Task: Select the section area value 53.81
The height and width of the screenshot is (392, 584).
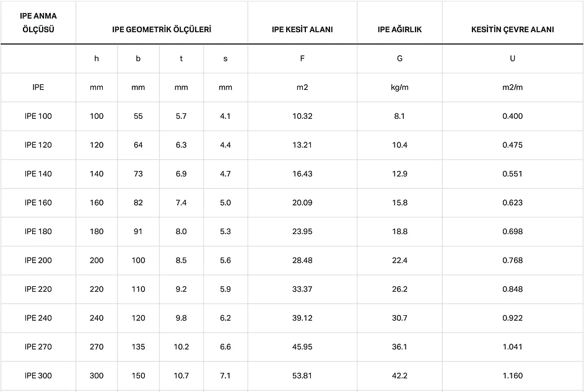Action: pyautogui.click(x=302, y=376)
